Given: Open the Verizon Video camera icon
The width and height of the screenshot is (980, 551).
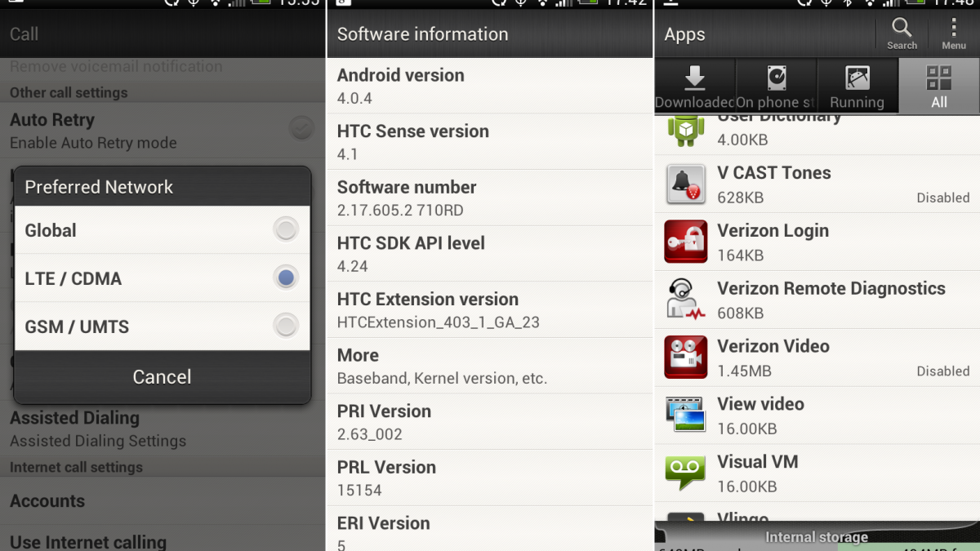Looking at the screenshot, I should (x=685, y=358).
